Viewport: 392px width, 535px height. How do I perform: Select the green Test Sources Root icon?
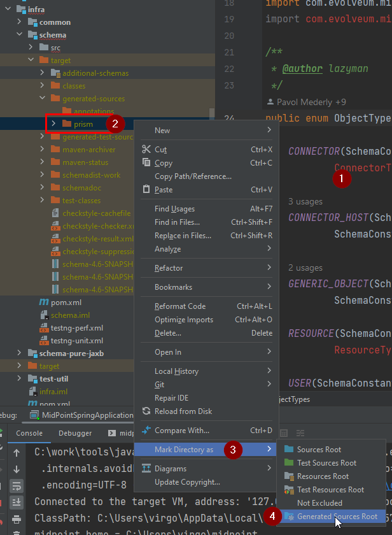tap(289, 463)
